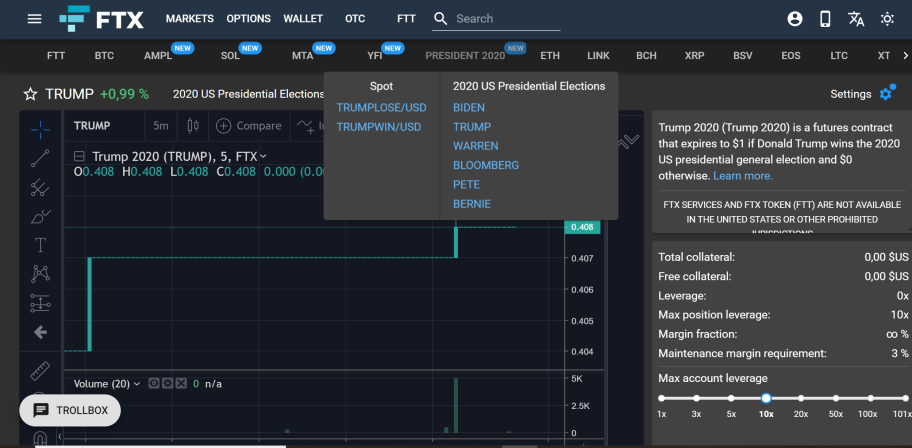Open the OPTIONS menu
Screen dimensions: 912x448
click(x=248, y=19)
